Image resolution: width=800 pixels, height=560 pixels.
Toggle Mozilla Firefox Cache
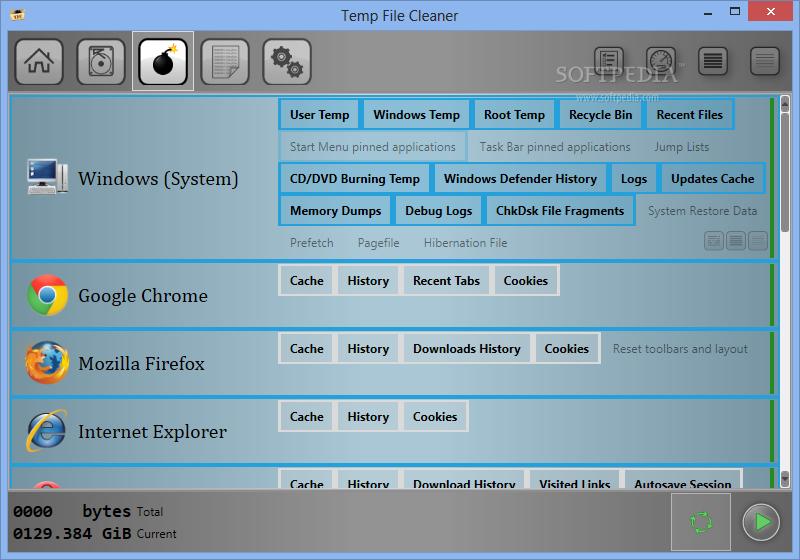(x=307, y=348)
